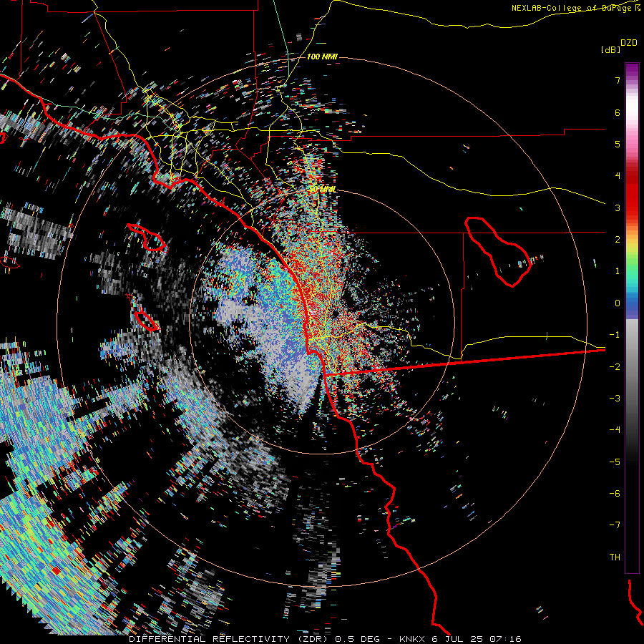This screenshot has height=644, width=644.
Task: Click the ZDR color scale bar
Action: click(632, 318)
